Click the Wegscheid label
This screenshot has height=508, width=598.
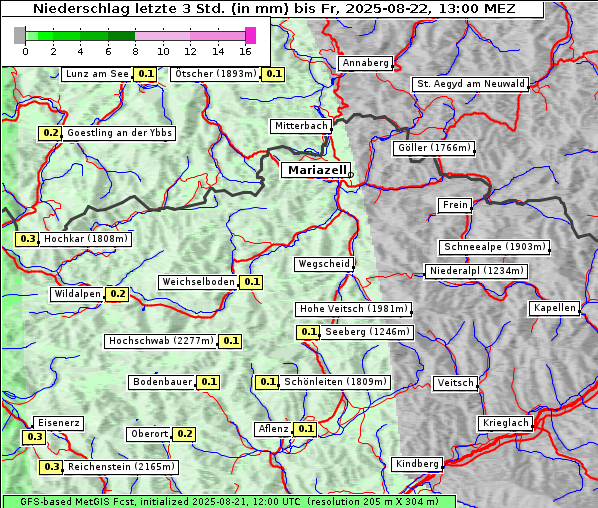[324, 264]
